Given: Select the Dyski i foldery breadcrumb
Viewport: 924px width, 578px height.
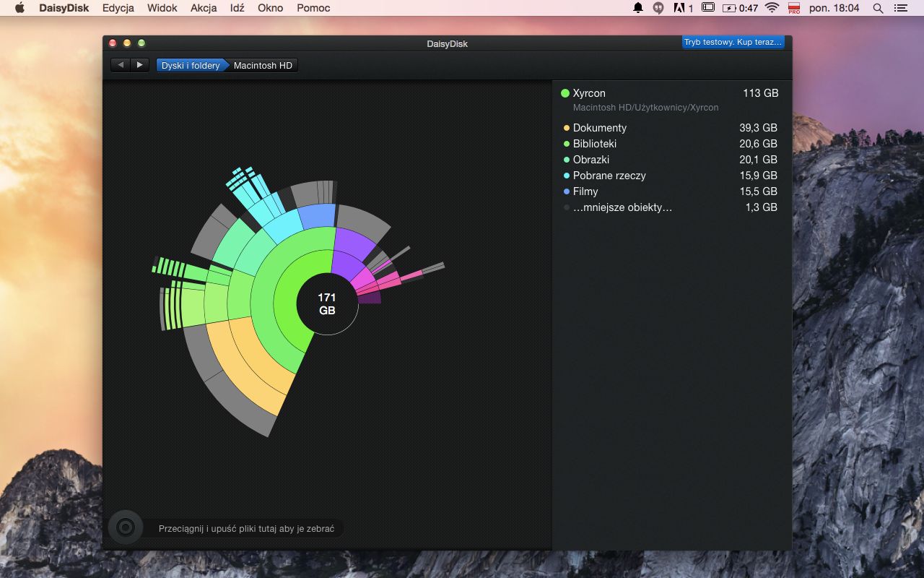Looking at the screenshot, I should coord(191,66).
